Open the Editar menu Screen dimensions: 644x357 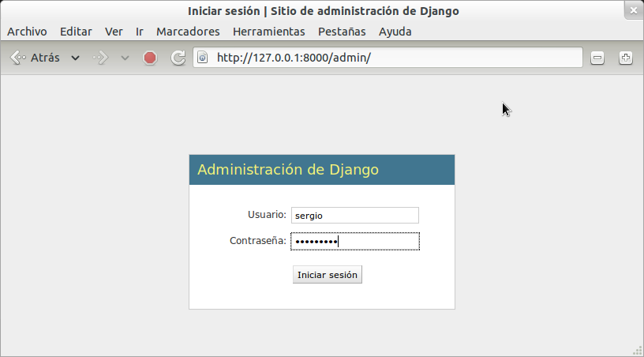click(76, 32)
